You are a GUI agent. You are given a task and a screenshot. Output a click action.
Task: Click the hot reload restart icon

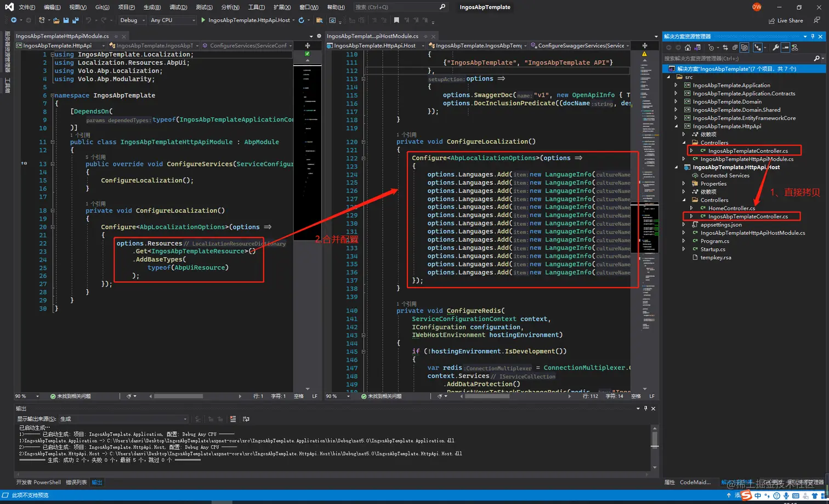click(x=301, y=20)
